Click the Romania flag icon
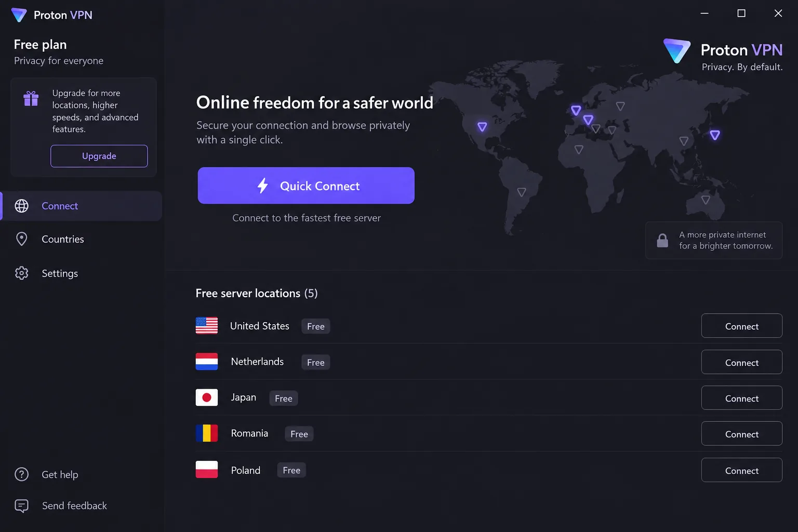This screenshot has height=532, width=798. pyautogui.click(x=207, y=433)
